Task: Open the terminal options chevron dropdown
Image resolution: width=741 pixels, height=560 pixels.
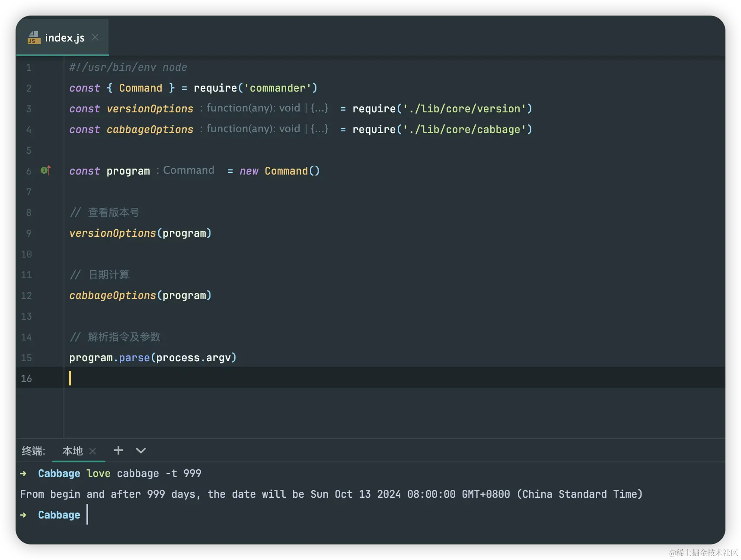Action: tap(141, 451)
